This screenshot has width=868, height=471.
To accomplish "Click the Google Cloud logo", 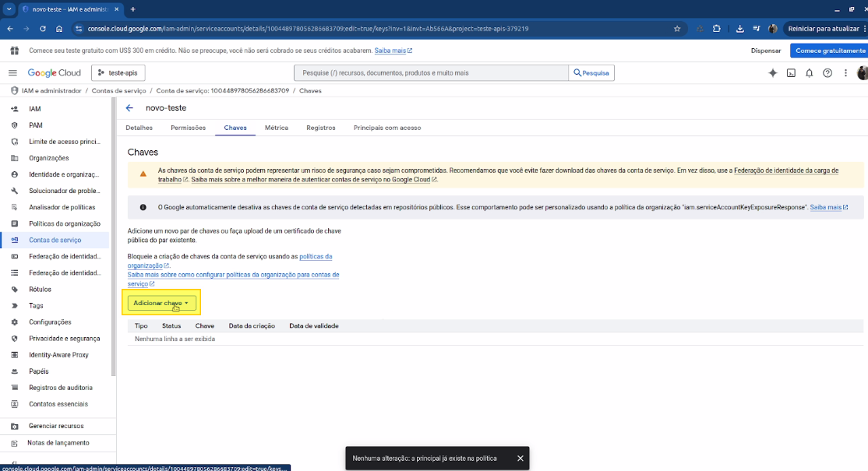I will coord(55,73).
